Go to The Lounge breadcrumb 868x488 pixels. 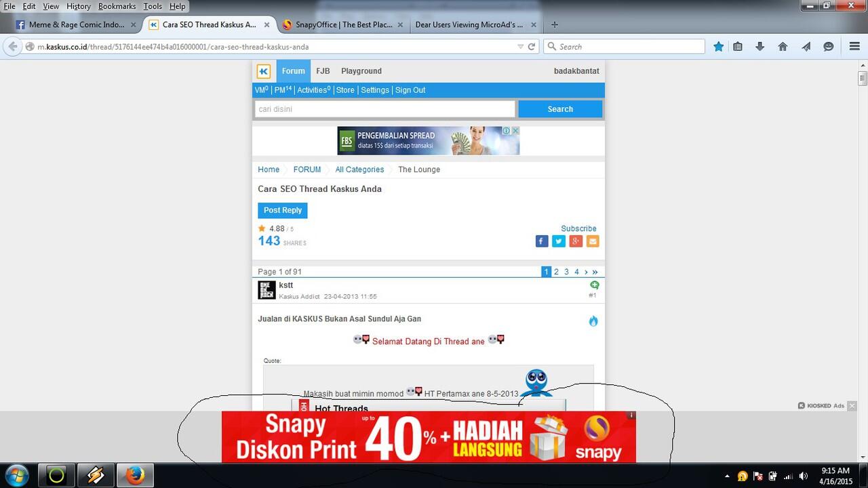point(419,169)
